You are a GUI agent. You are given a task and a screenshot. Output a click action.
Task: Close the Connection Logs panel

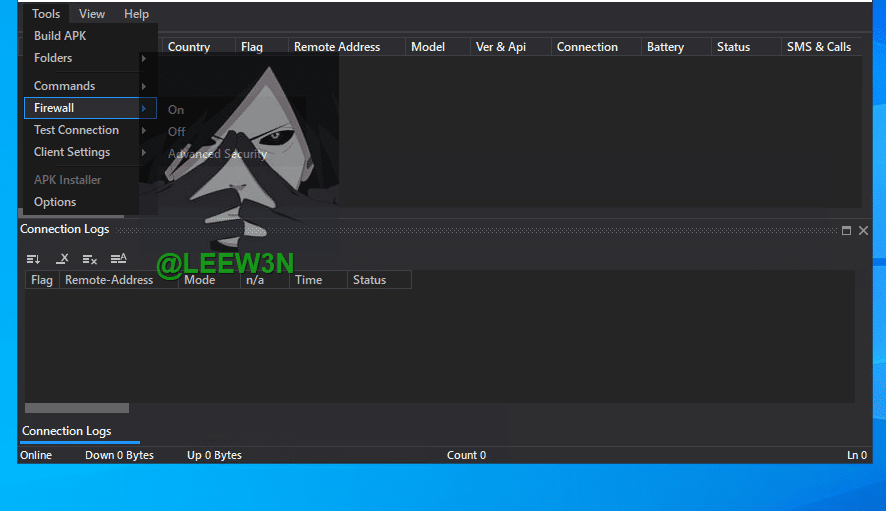tap(864, 230)
